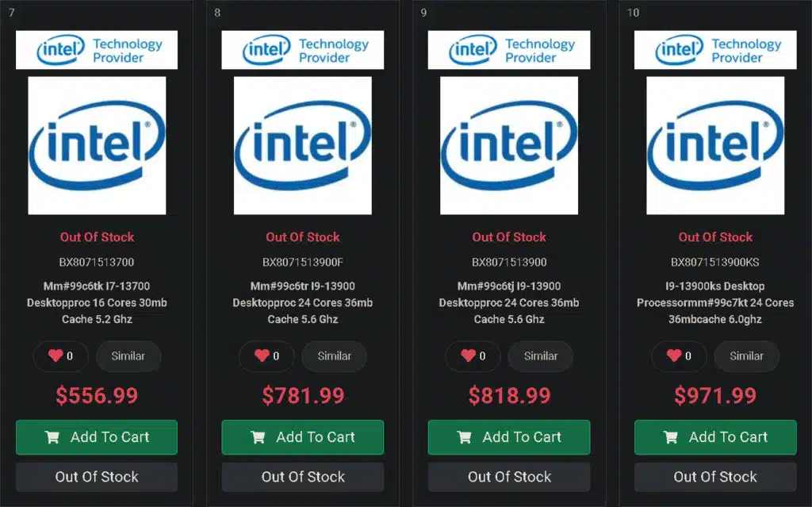812x507 pixels.
Task: Click the cart icon under the $781.99 price
Action: pos(258,437)
